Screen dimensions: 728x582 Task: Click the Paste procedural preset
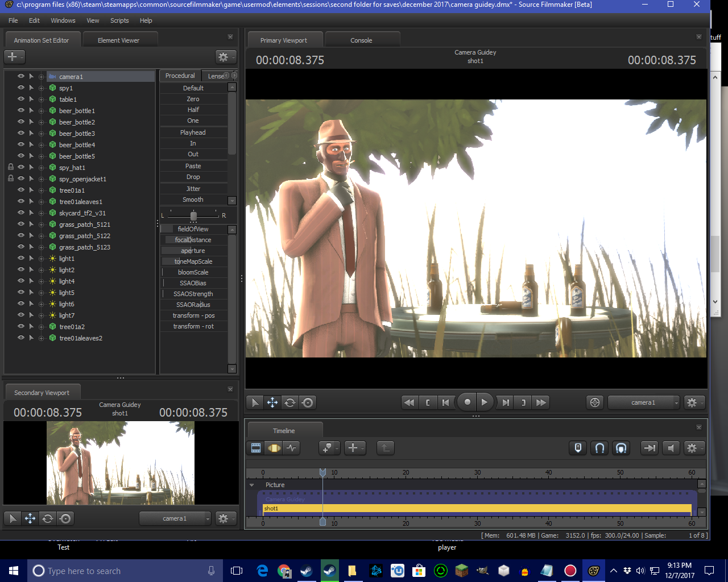point(193,166)
